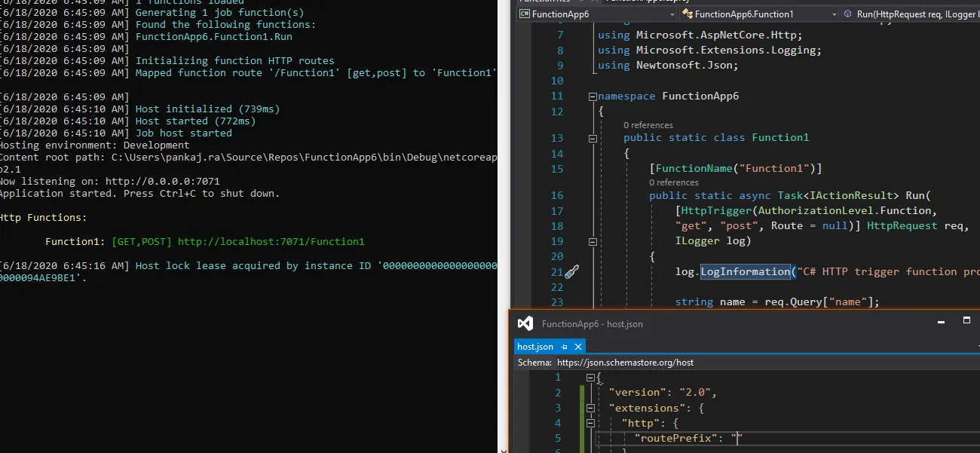Click [FunctionName("Function1")] attribute
Viewport: 980px width, 453px height.
coord(736,169)
